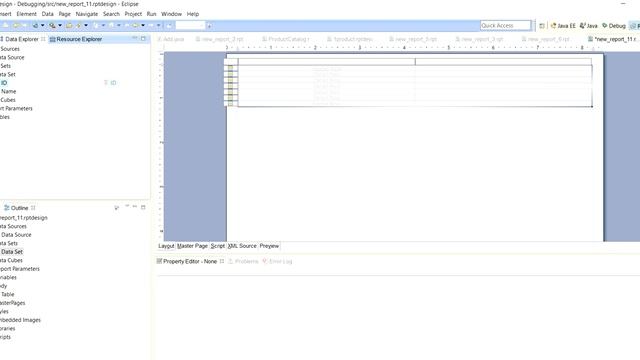Select Data Set node in Data Explorer

tap(8, 74)
